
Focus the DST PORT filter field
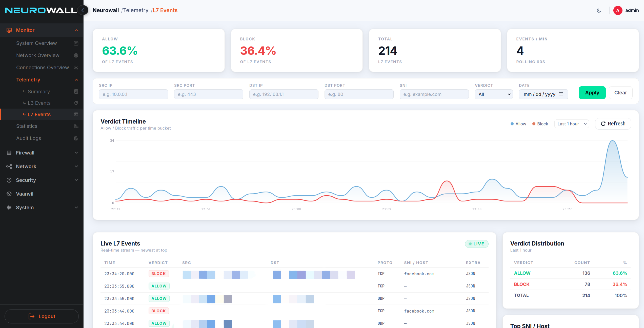(x=359, y=94)
